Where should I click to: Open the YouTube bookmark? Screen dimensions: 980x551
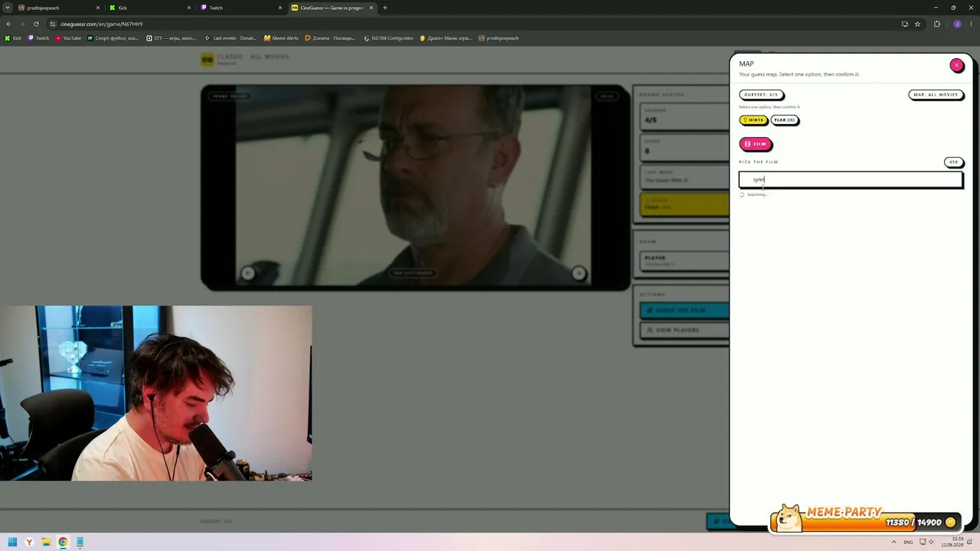pyautogui.click(x=68, y=38)
